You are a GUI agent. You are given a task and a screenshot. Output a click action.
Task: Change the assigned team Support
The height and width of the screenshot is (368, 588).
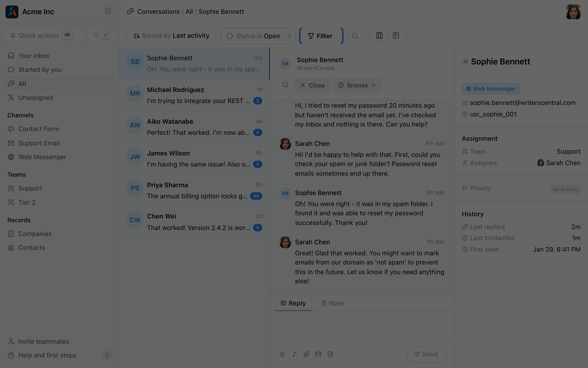tap(568, 151)
